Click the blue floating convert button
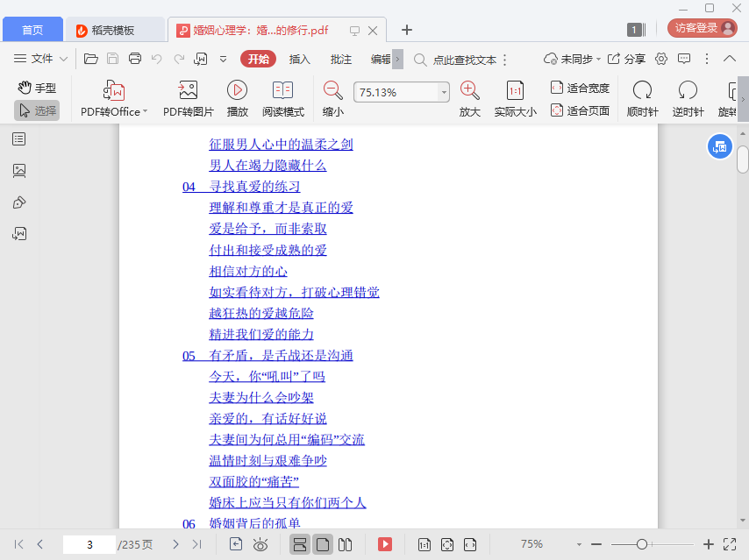The image size is (749, 560). [x=719, y=147]
